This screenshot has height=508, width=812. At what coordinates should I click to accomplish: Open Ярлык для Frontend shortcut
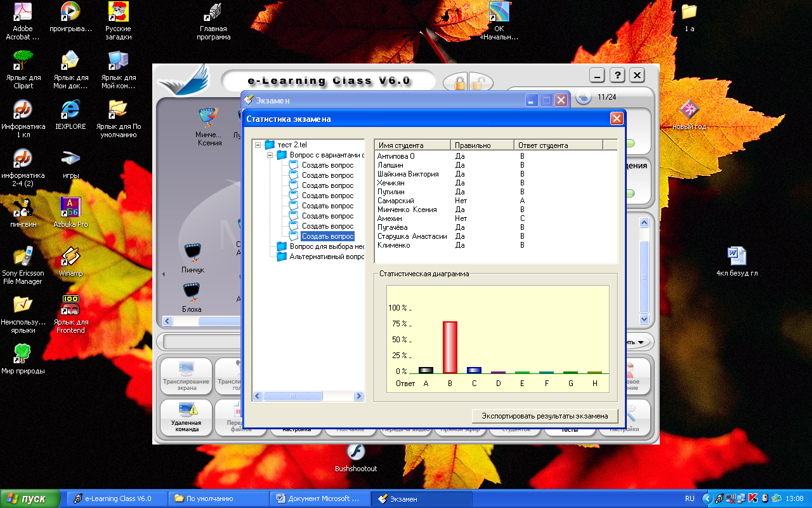(x=70, y=314)
